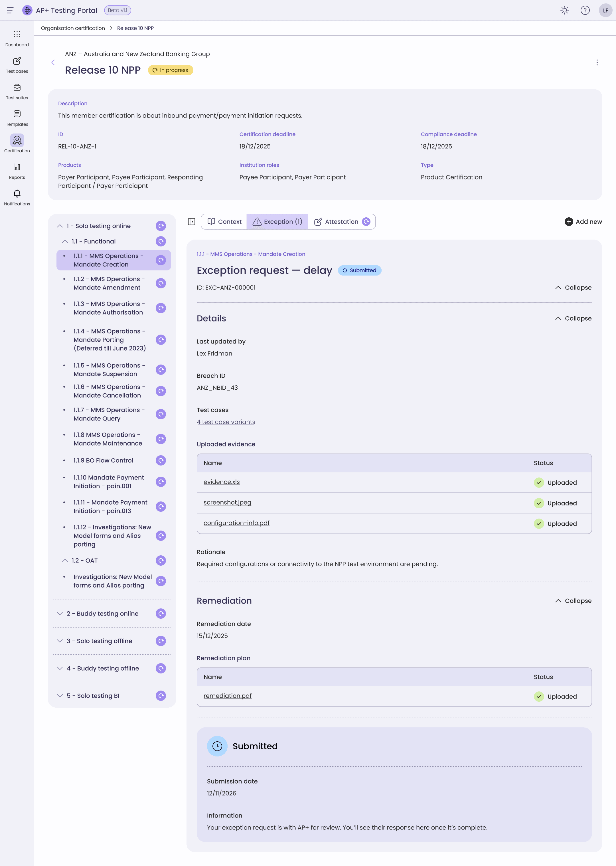Switch to the Exception (1) tab

(x=277, y=222)
